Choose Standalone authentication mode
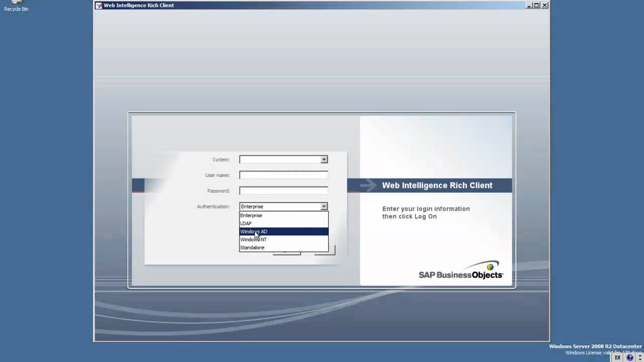This screenshot has width=644, height=362. (284, 247)
